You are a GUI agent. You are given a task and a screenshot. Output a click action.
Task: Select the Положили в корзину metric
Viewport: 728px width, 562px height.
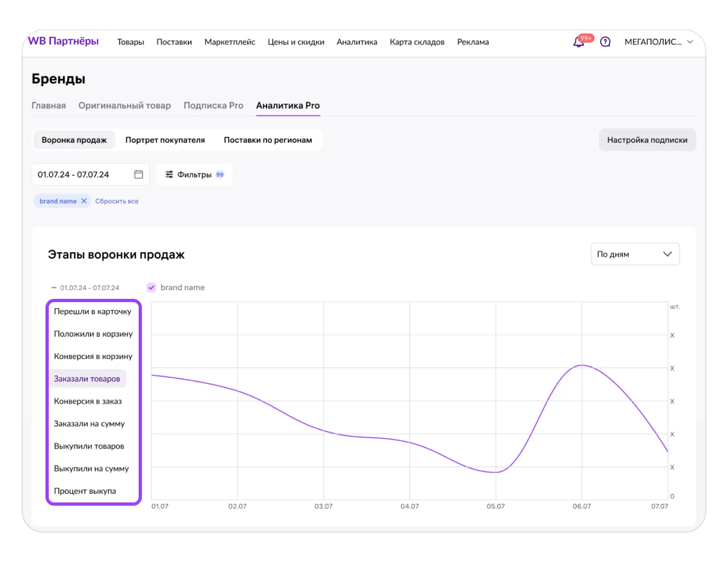coord(93,334)
